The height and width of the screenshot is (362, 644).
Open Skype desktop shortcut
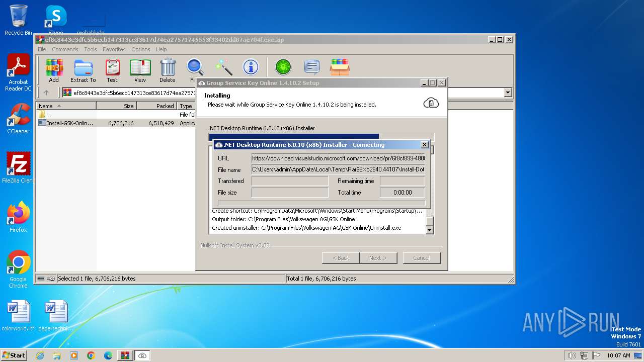coord(55,20)
